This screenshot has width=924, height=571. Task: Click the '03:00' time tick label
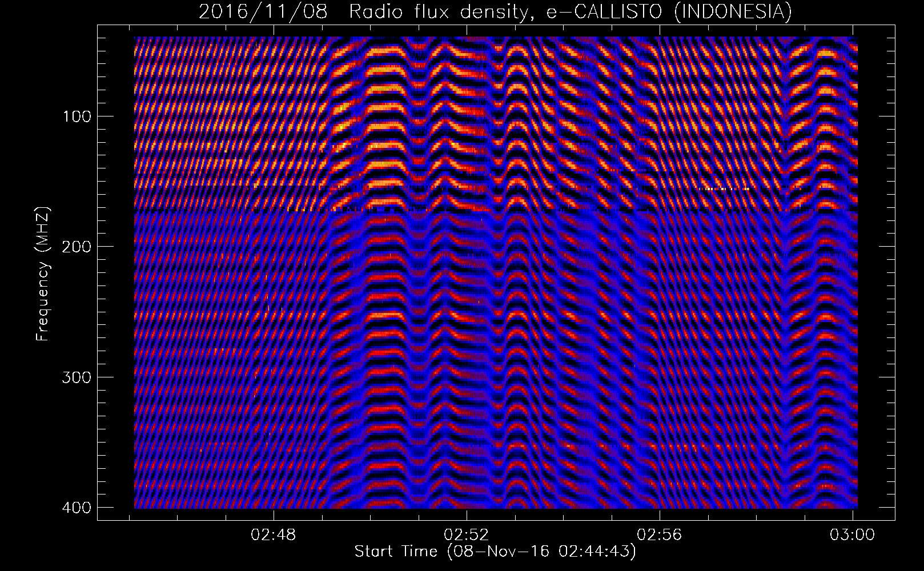[x=853, y=535]
